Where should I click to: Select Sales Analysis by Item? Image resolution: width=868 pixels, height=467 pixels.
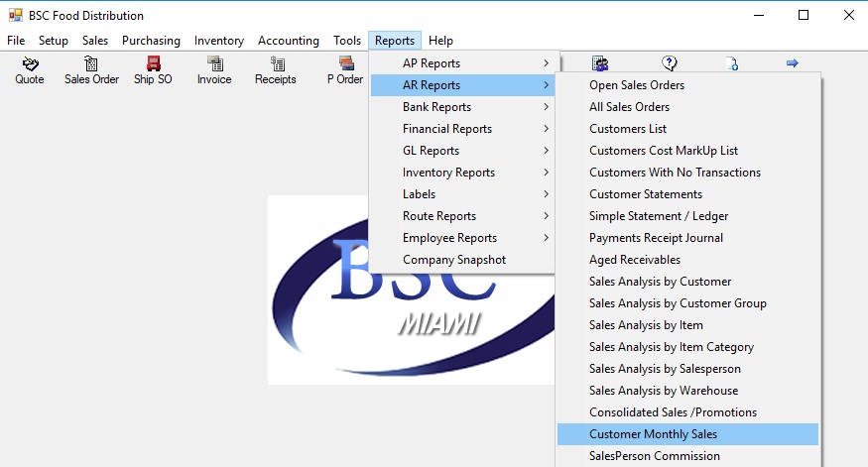(x=687, y=325)
